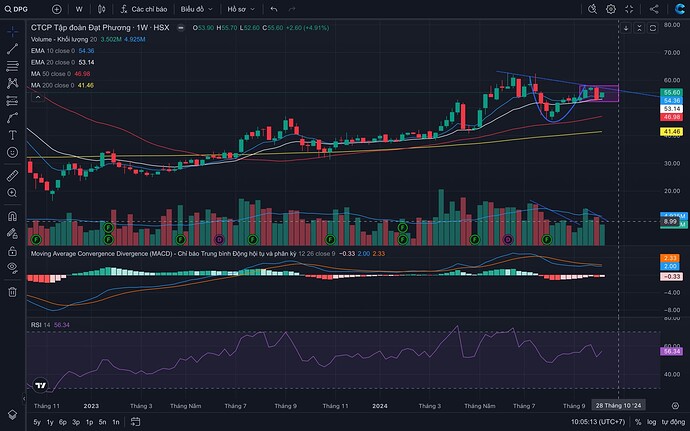The height and width of the screenshot is (431, 690).
Task: Delete drawings with the trash icon
Action: (12, 291)
